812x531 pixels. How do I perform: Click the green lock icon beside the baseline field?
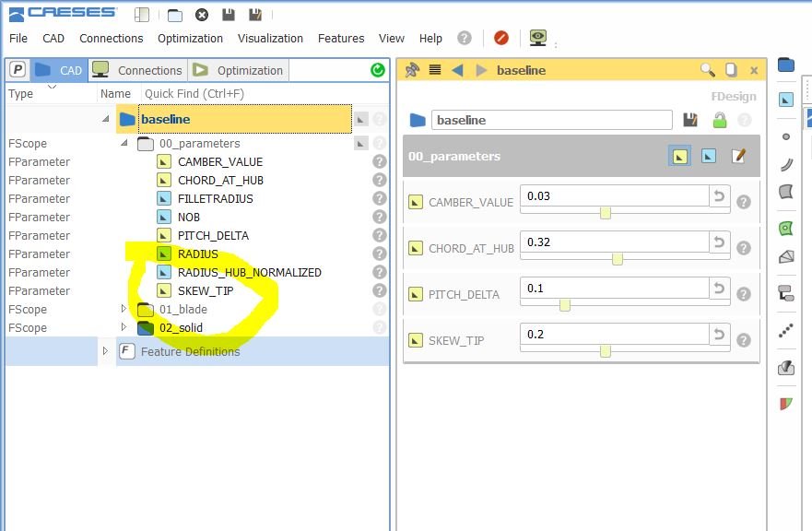(x=720, y=120)
